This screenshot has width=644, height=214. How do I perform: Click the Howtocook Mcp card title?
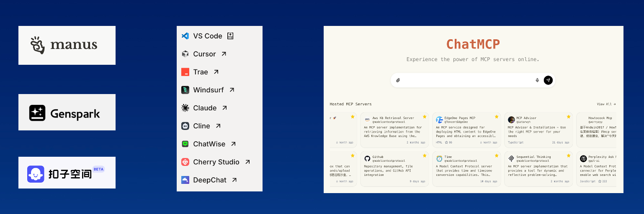pyautogui.click(x=600, y=118)
